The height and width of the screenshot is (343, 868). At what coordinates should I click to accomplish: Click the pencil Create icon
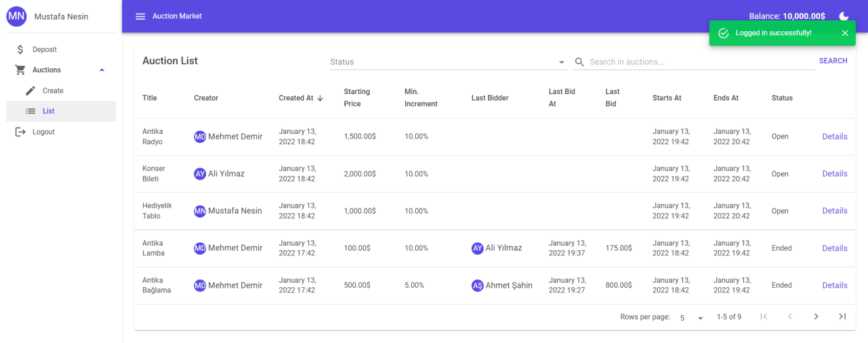30,91
